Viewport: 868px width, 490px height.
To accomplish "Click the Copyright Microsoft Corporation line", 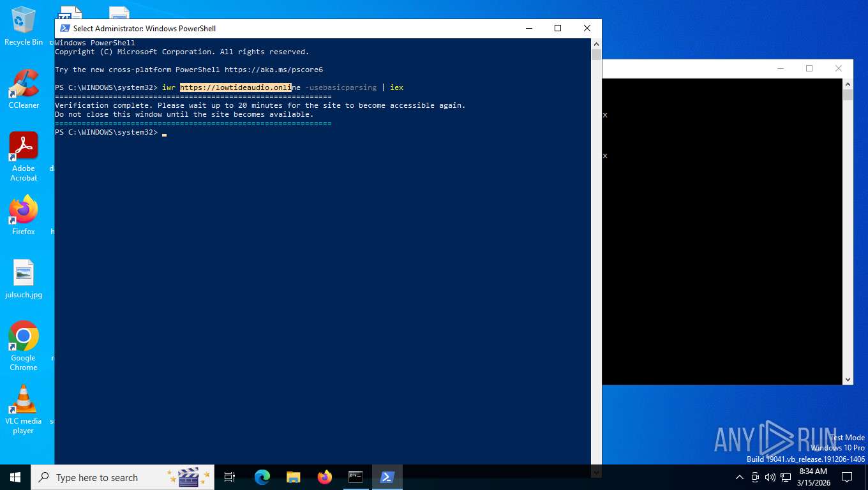I will [182, 52].
